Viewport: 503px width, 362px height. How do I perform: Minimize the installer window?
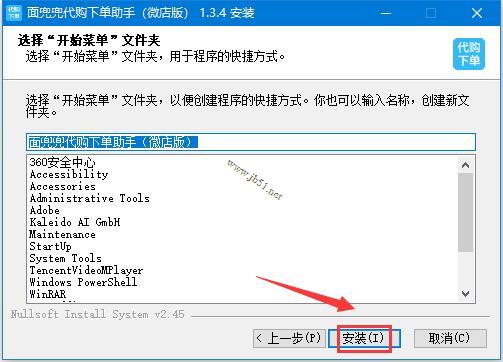386,13
